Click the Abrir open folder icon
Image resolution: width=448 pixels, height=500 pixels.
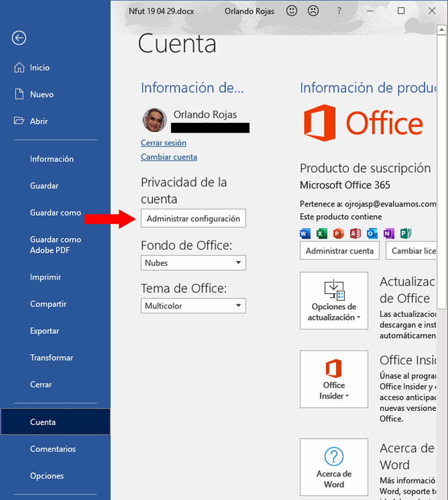click(19, 121)
